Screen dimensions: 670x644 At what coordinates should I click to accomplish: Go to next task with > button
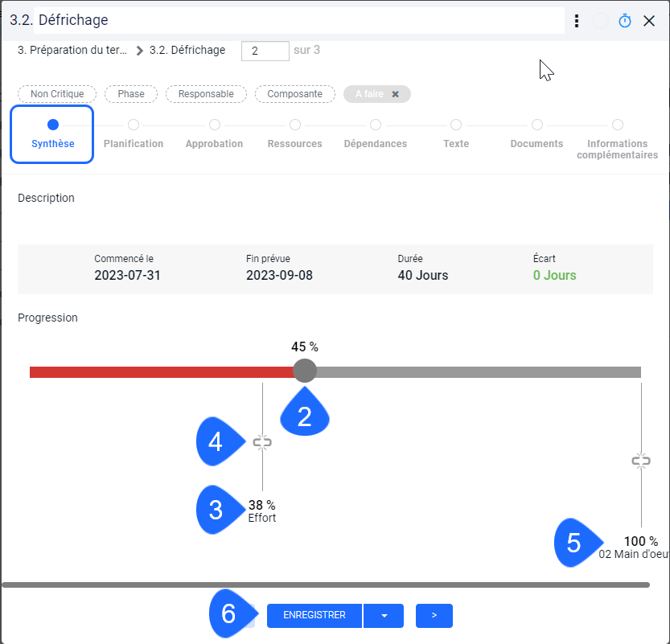pyautogui.click(x=434, y=615)
